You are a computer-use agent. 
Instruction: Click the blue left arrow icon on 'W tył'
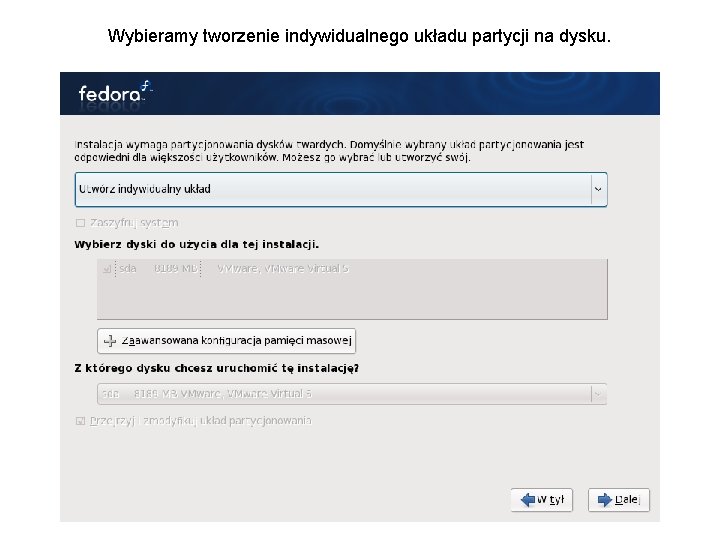coord(528,500)
